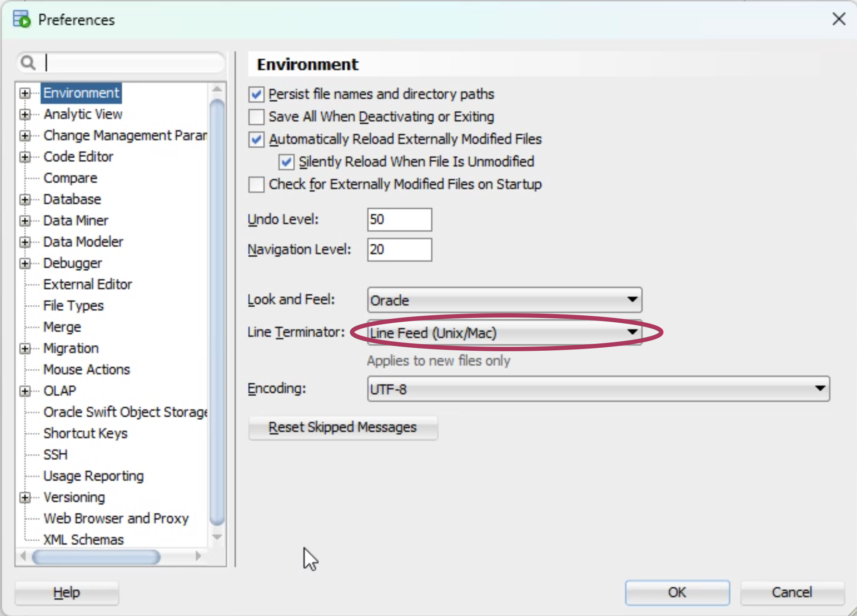Click the Preferences window app icon
This screenshot has height=616, width=857.
(22, 19)
